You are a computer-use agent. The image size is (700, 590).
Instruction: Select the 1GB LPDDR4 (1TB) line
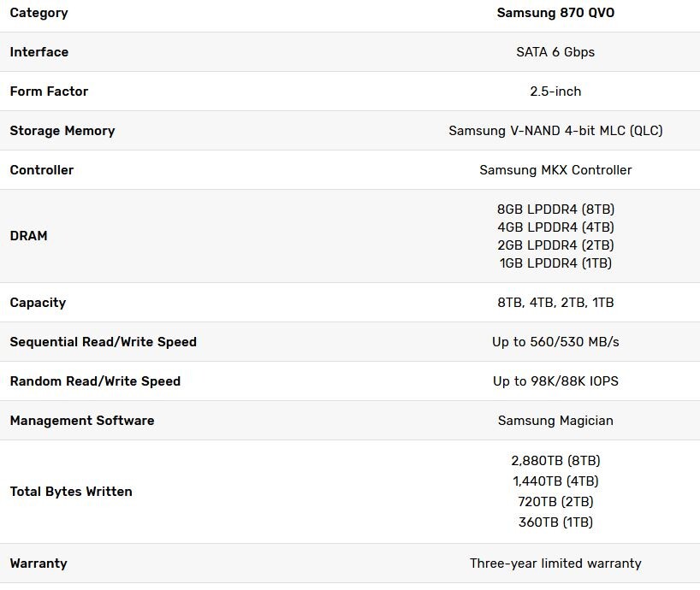click(555, 263)
